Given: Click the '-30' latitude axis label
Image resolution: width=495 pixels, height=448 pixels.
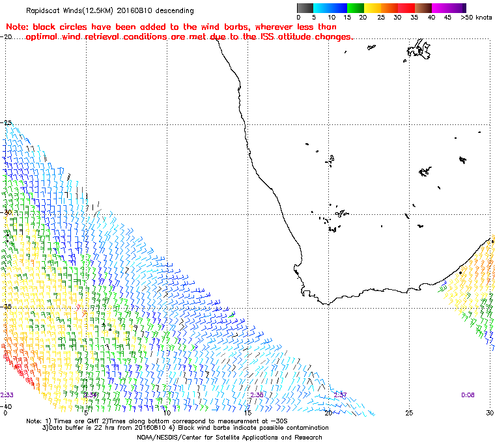Looking at the screenshot, I should [7, 212].
